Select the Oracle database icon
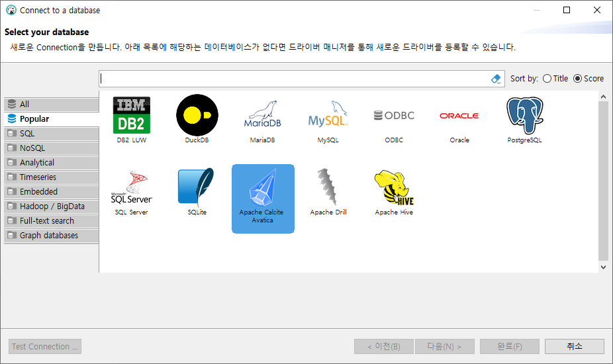The height and width of the screenshot is (364, 613). [x=459, y=116]
